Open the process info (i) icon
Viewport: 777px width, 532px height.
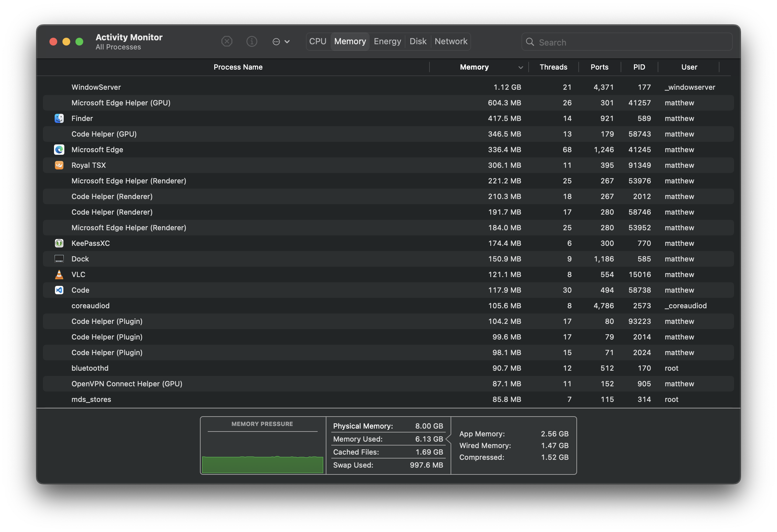pyautogui.click(x=252, y=42)
